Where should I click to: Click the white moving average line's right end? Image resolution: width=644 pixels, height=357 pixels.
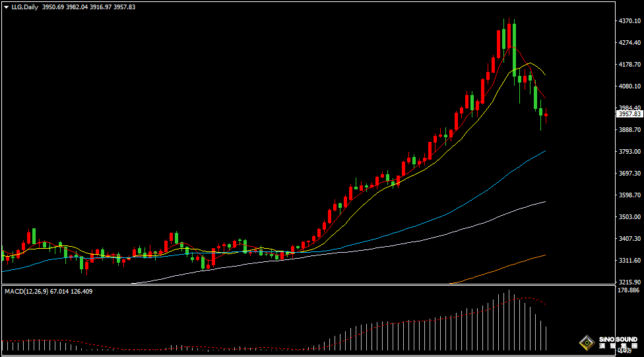[x=544, y=202]
